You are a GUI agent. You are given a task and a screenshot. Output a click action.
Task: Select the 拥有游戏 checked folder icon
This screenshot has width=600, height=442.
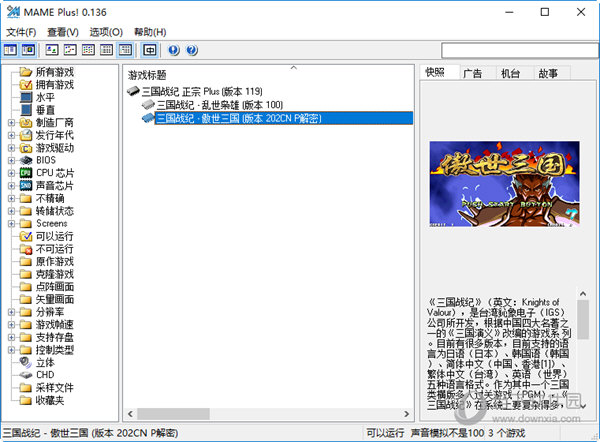coord(26,84)
